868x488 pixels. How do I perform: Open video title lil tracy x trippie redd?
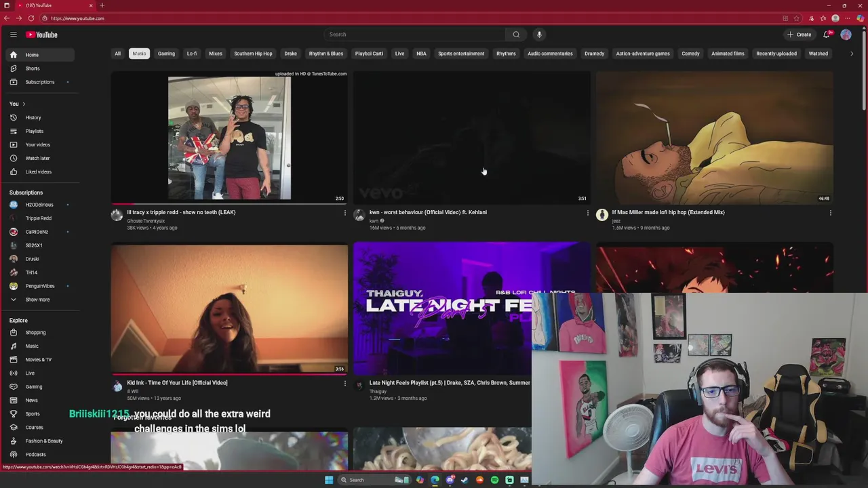[x=181, y=212]
